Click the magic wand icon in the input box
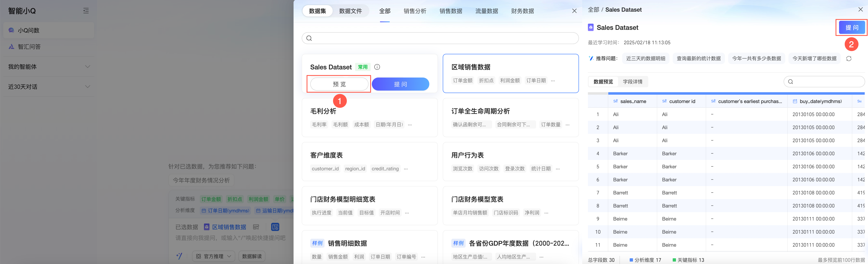The width and height of the screenshot is (868, 264). coord(179,256)
